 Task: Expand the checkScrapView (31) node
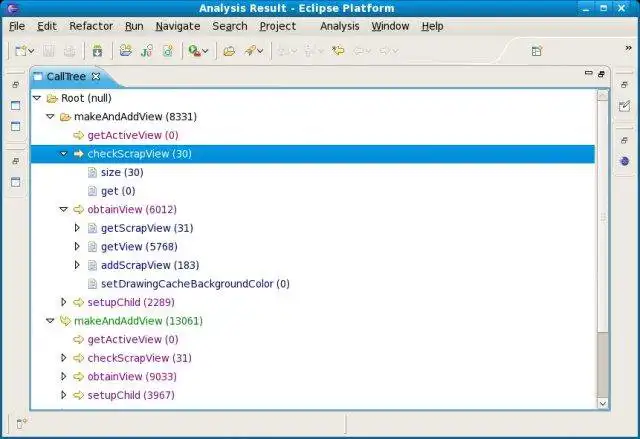pyautogui.click(x=64, y=358)
